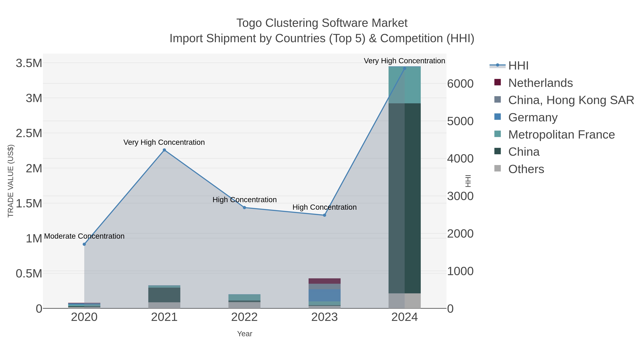Select the 2024 HHI data point
Viewport: 644px width, 362px height.
point(405,68)
